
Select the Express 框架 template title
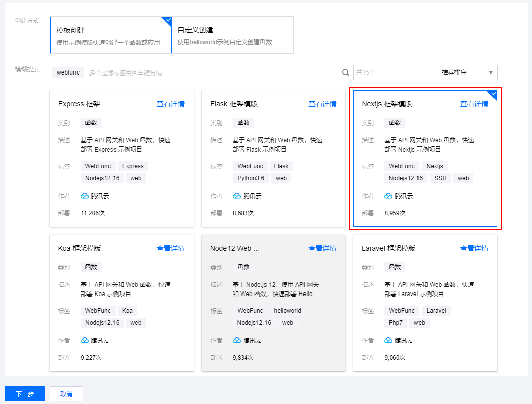(83, 104)
